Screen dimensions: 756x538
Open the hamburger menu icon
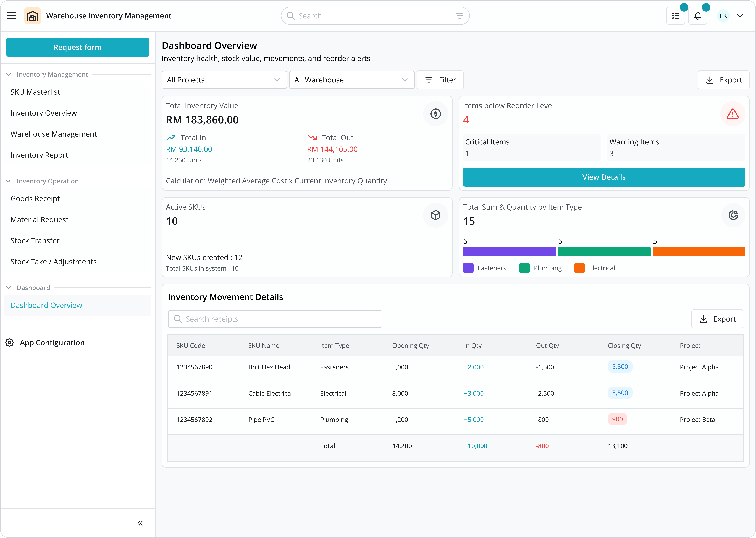pos(12,16)
